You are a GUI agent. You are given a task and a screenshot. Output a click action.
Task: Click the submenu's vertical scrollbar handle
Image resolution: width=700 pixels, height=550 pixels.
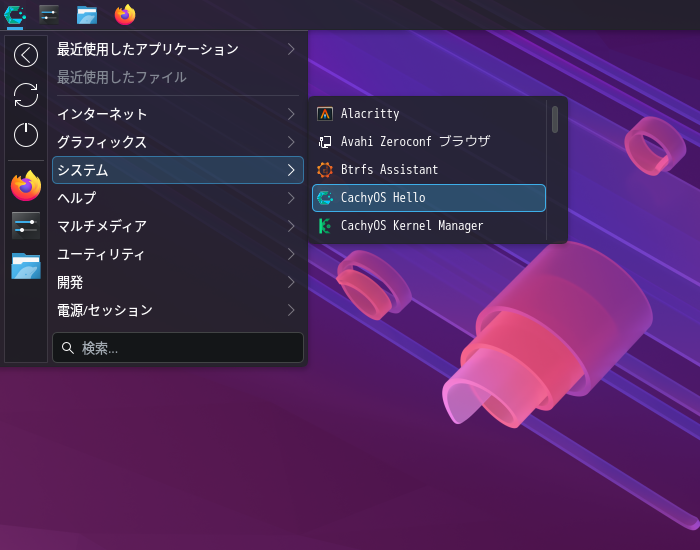click(555, 119)
